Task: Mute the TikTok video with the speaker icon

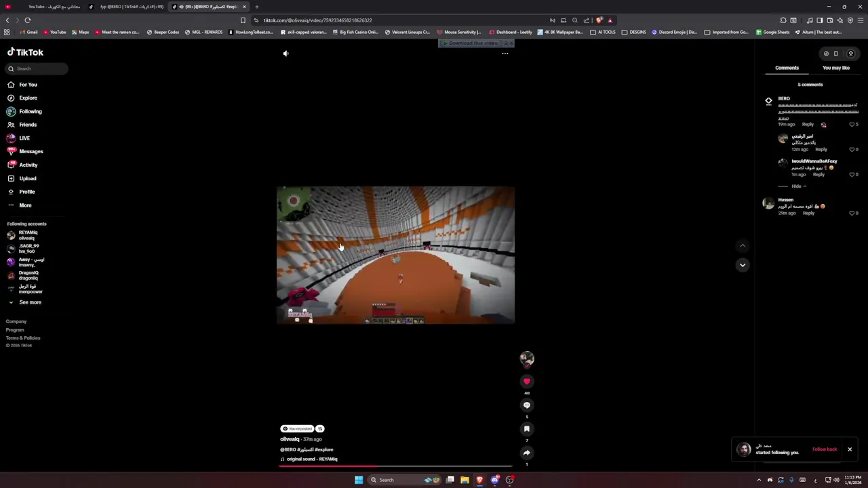Action: [x=285, y=54]
